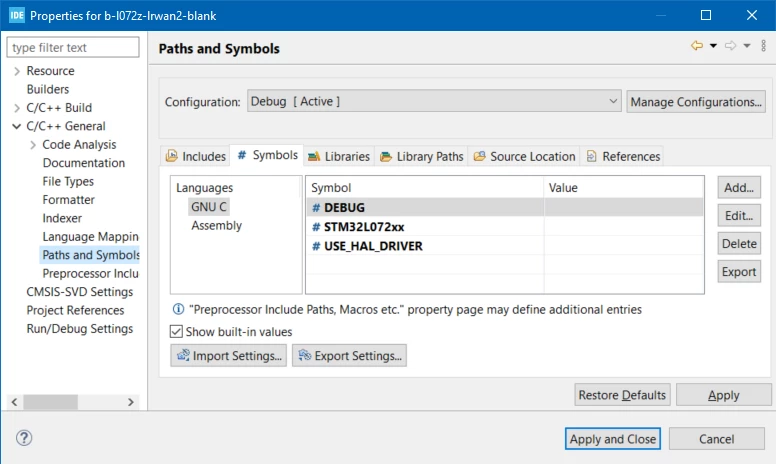The image size is (776, 464).
Task: Click the hash icon beside STM32L072xx
Action: pos(316,227)
